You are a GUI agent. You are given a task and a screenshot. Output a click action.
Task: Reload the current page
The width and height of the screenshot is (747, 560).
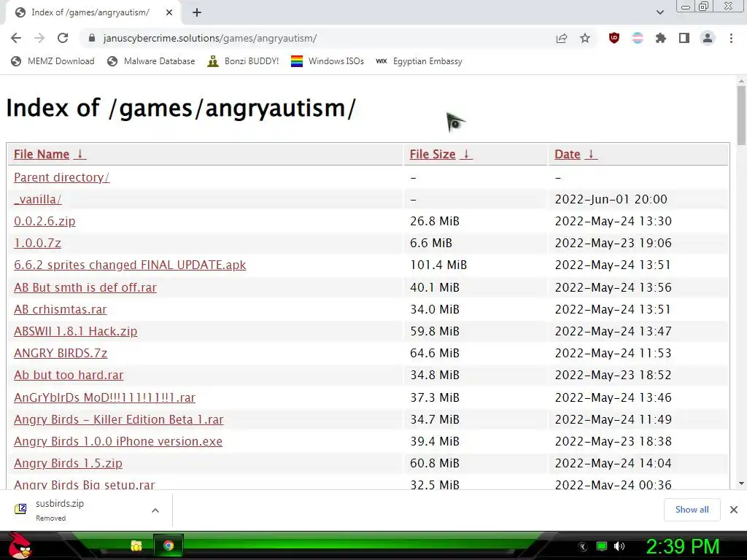[63, 38]
